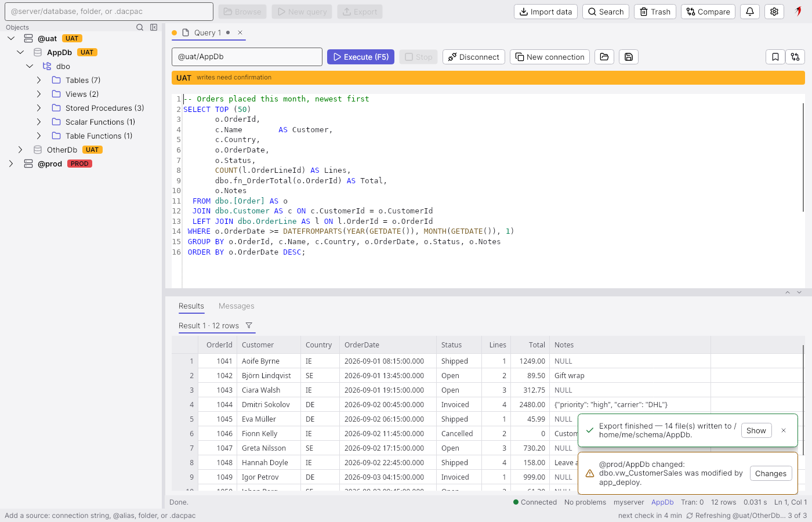
Task: Dismiss the Export finished notification
Action: pyautogui.click(x=784, y=430)
